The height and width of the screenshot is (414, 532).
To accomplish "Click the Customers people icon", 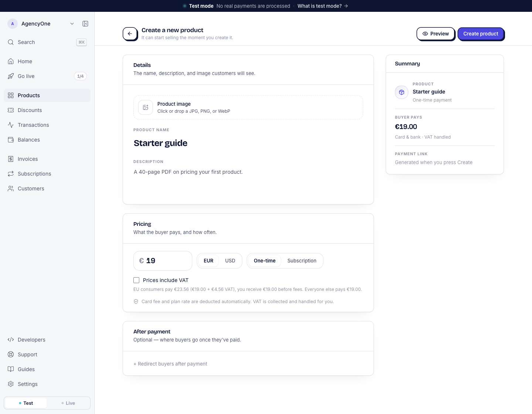I will 11,189.
